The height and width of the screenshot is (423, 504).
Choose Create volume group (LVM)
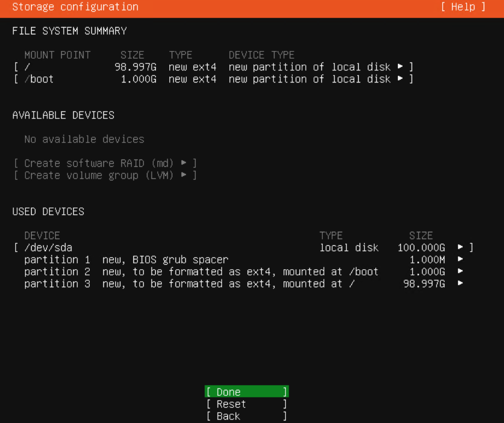point(99,175)
